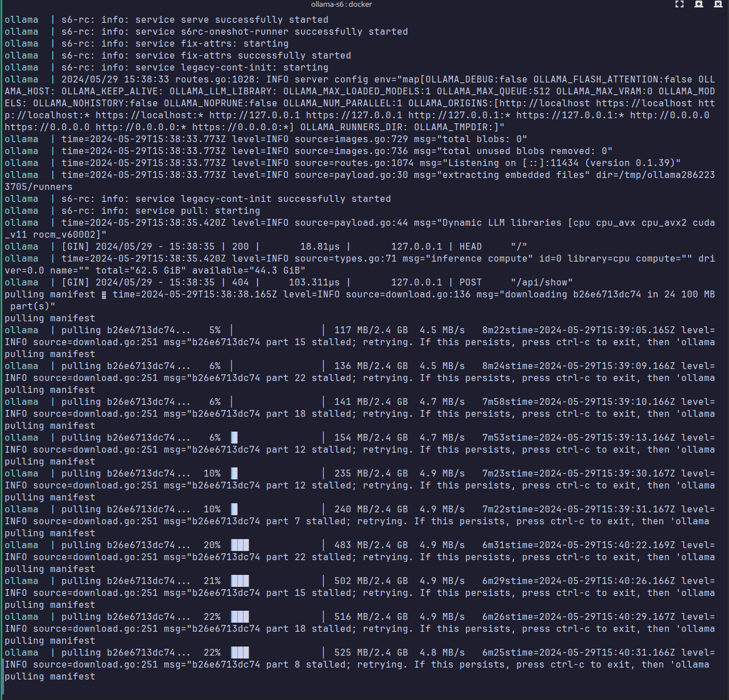Click the "235 MB/2.4 GB" download size
The image size is (729, 700).
371,474
